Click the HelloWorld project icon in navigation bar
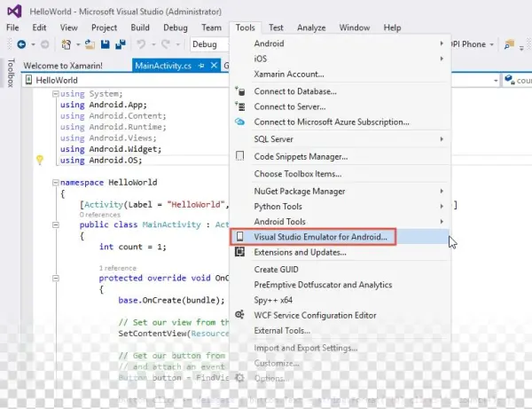 click(x=29, y=80)
